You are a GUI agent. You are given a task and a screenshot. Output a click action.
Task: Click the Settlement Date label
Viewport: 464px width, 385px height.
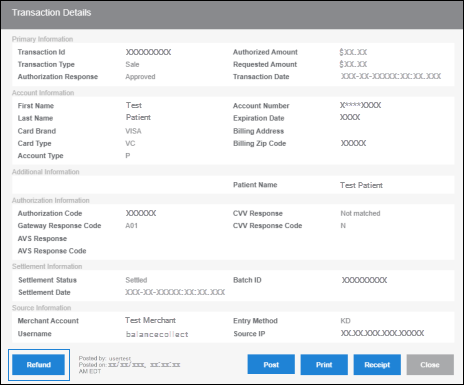point(44,292)
